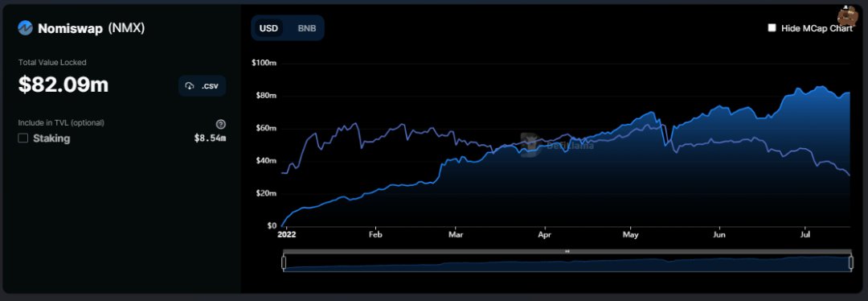Click the Nomiswap logo icon
868x301 pixels.
(x=26, y=27)
